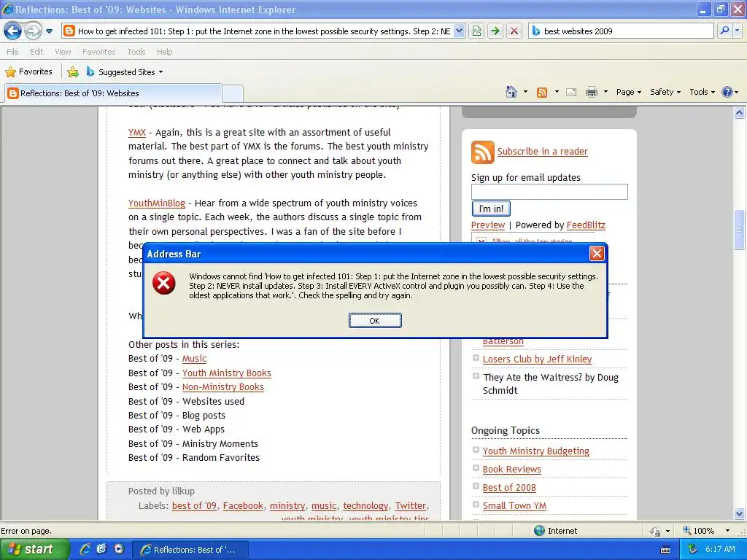The height and width of the screenshot is (560, 747).
Task: Click the Favorites star button
Action: (28, 72)
